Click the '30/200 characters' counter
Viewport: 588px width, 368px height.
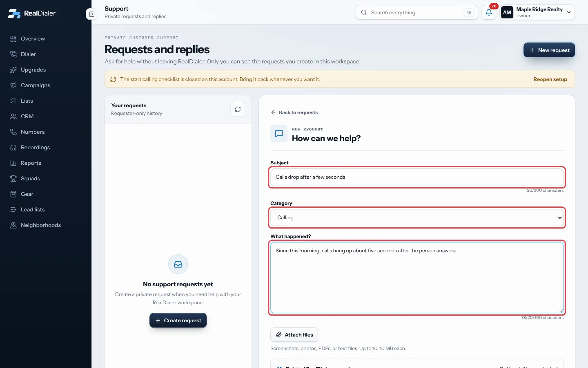[545, 191]
